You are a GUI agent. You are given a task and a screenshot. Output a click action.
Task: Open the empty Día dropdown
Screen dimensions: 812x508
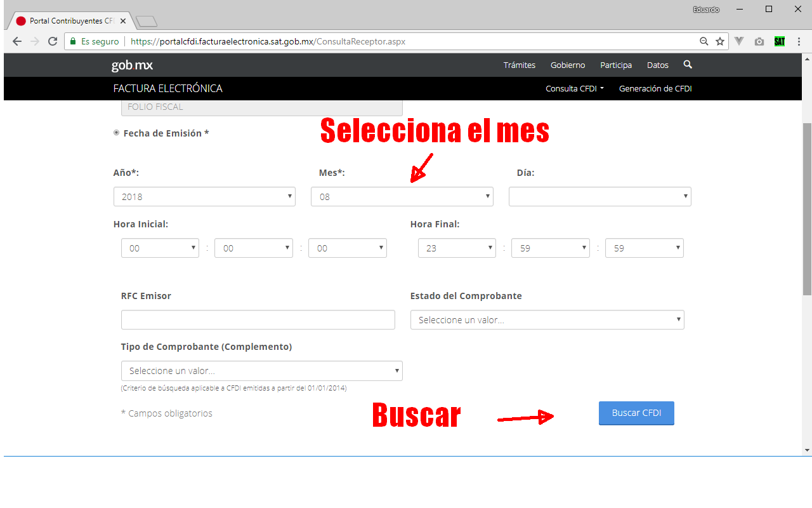600,197
